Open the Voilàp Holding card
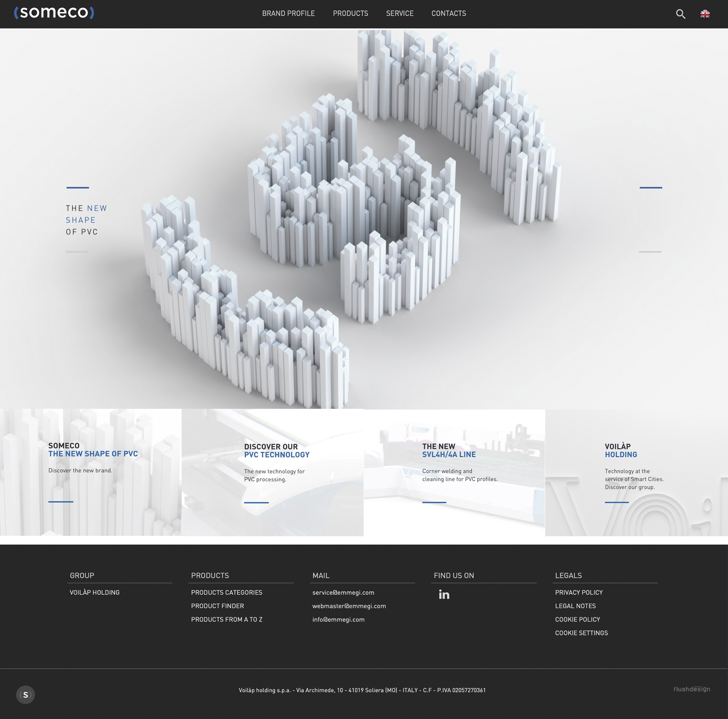The height and width of the screenshot is (719, 728). pyautogui.click(x=637, y=472)
